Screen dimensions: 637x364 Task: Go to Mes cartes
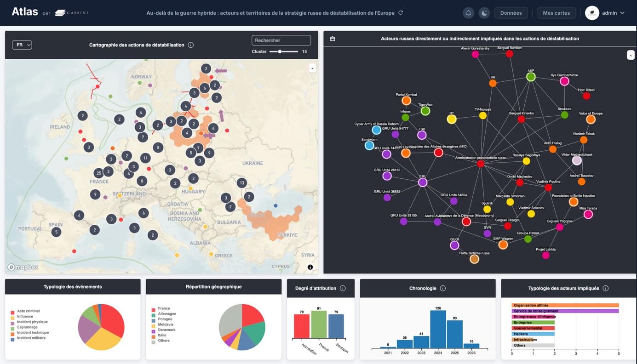click(x=556, y=13)
